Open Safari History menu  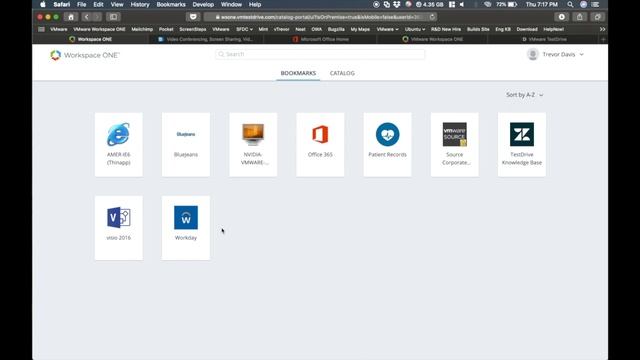pos(140,4)
